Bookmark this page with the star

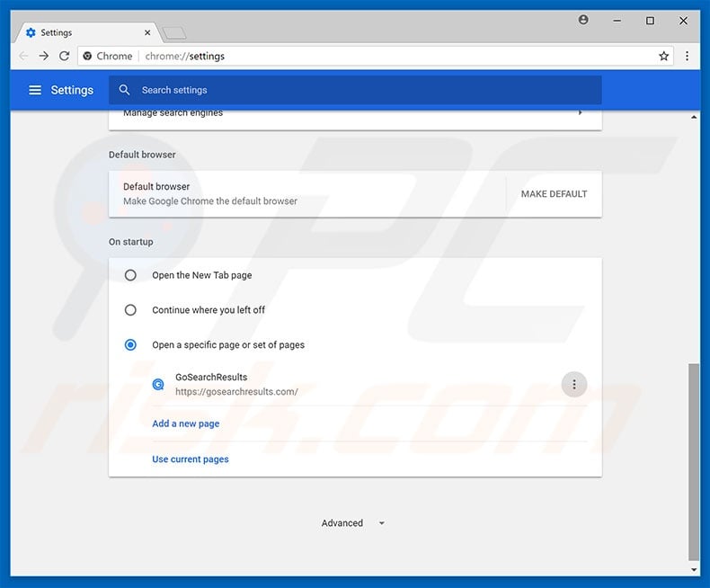pyautogui.click(x=664, y=56)
